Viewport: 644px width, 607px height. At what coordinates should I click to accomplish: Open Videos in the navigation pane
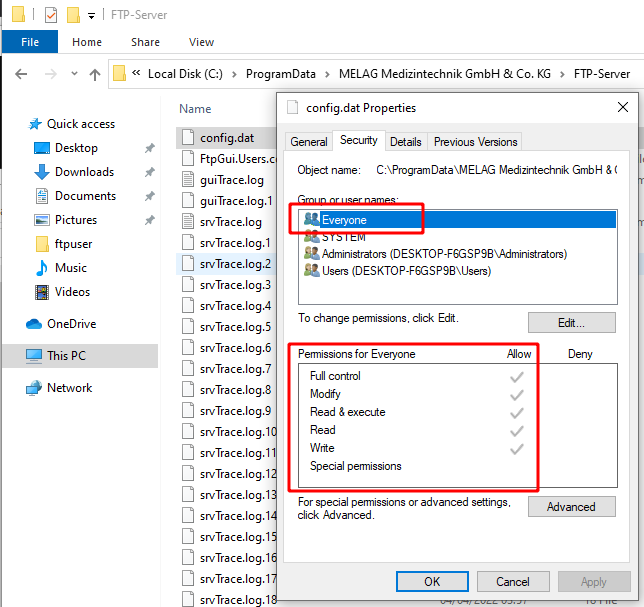(72, 292)
